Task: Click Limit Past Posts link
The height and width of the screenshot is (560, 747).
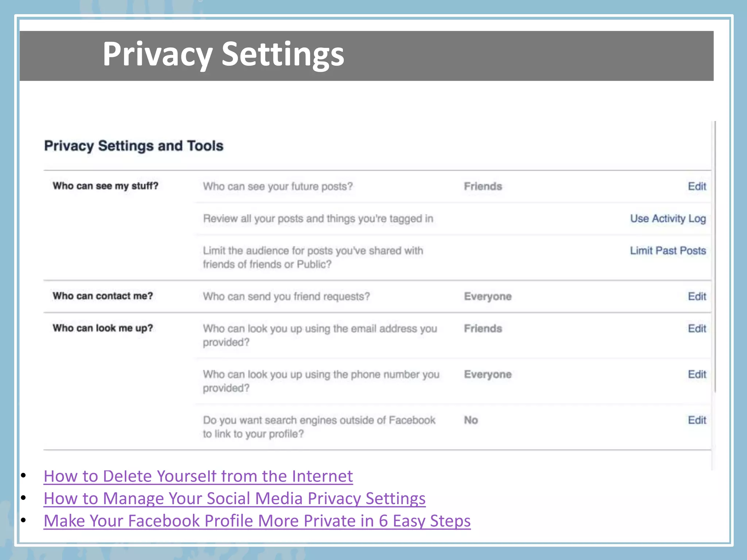Action: coord(668,250)
